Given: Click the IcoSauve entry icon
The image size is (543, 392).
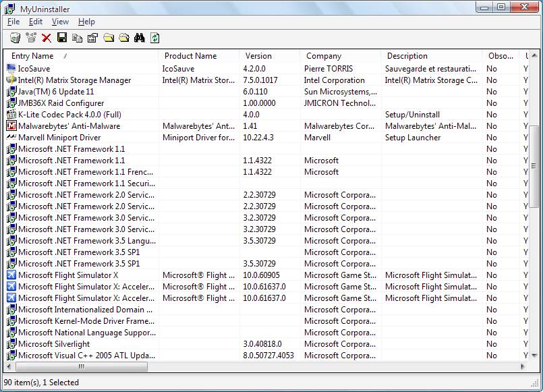Looking at the screenshot, I should (11, 68).
